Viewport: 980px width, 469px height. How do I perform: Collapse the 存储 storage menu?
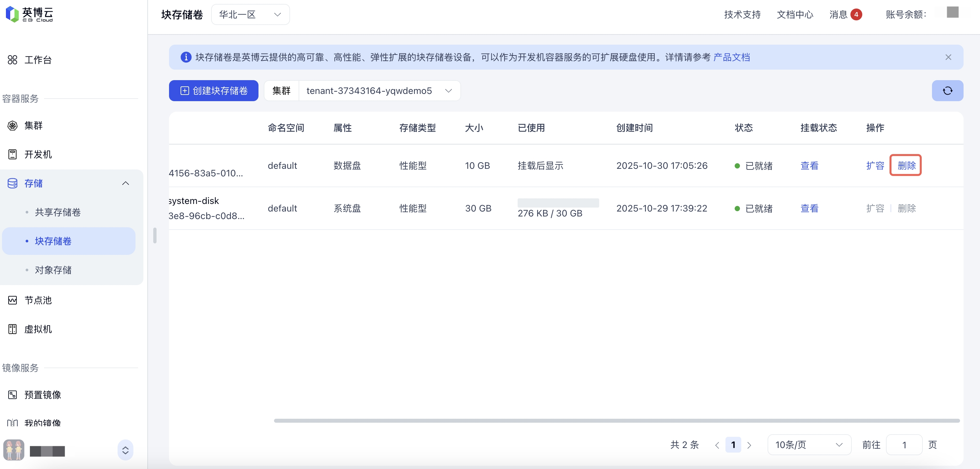tap(125, 183)
